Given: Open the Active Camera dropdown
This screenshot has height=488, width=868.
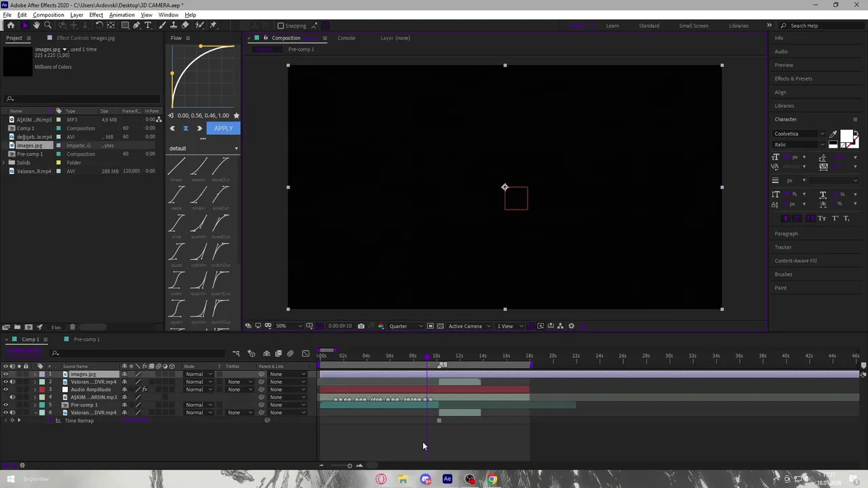Looking at the screenshot, I should click(x=468, y=326).
